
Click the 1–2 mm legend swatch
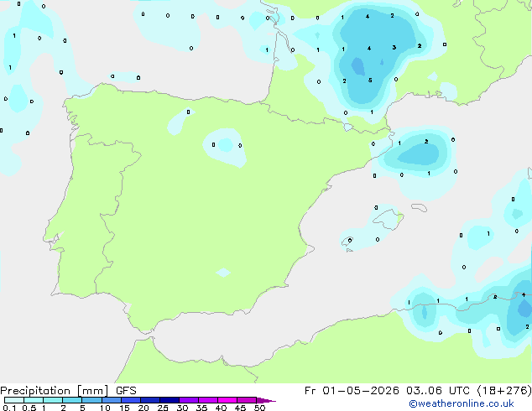(53, 400)
